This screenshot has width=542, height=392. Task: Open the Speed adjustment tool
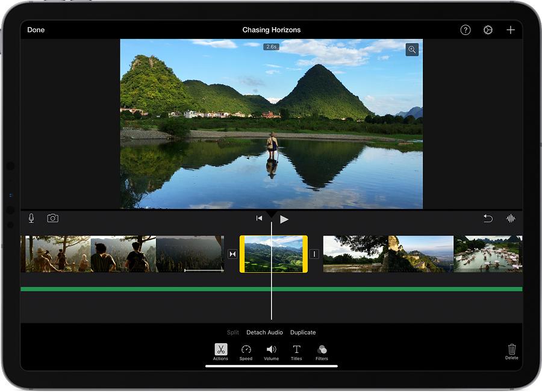(x=245, y=350)
